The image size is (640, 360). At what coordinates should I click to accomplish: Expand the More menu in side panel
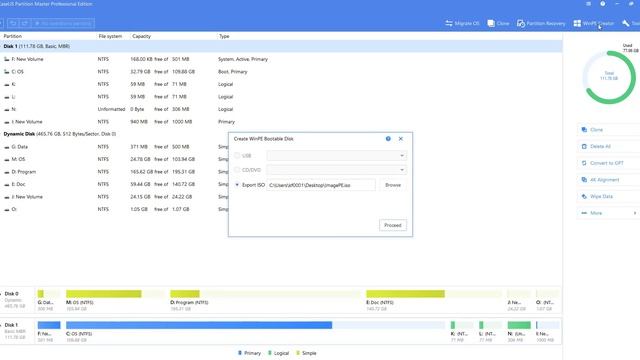[x=608, y=213]
